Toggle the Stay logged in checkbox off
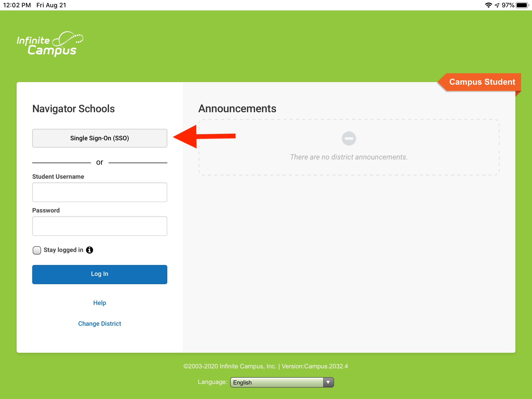The width and height of the screenshot is (532, 399). tap(36, 250)
